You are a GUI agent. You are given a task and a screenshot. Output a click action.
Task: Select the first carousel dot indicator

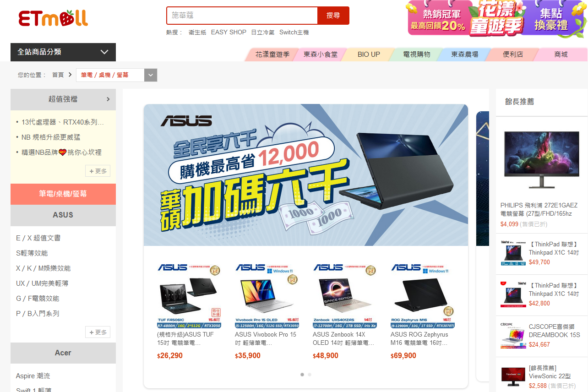(302, 375)
